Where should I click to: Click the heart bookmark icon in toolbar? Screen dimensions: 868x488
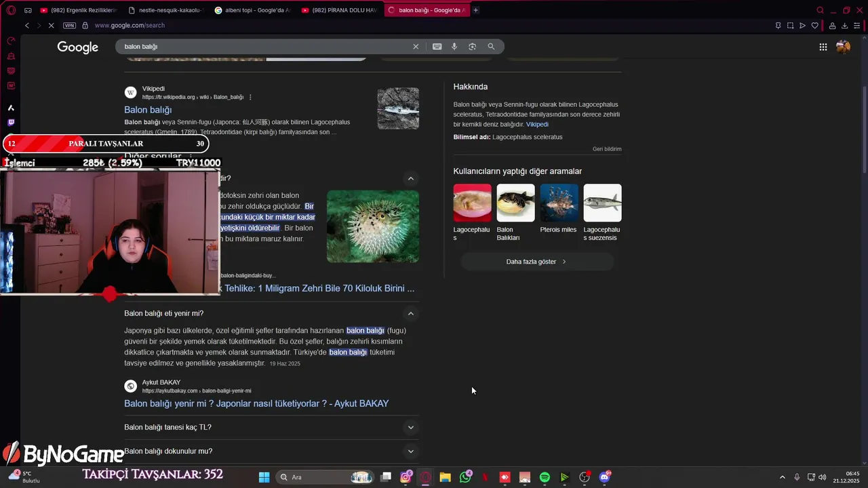pos(815,26)
